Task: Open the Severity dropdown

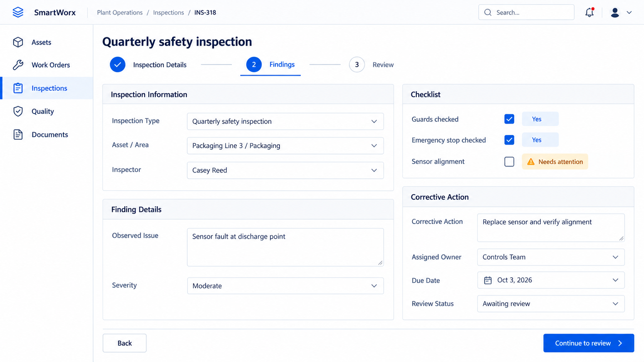Action: pyautogui.click(x=285, y=286)
